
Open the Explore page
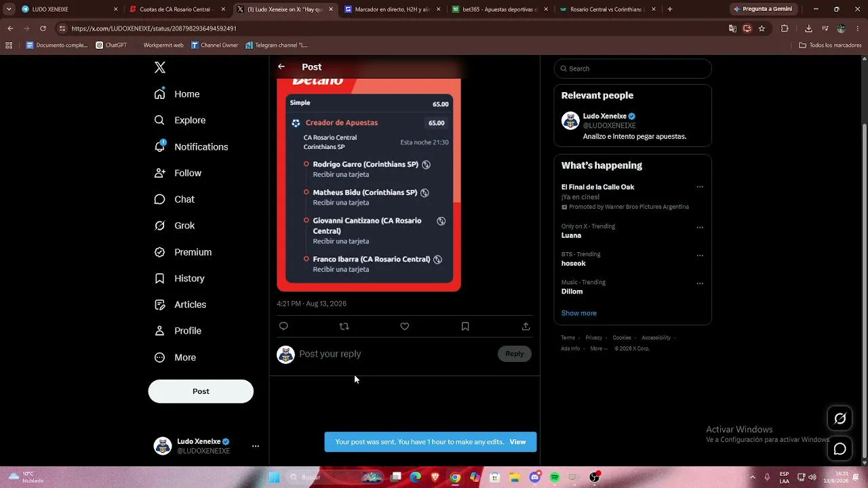pos(180,120)
